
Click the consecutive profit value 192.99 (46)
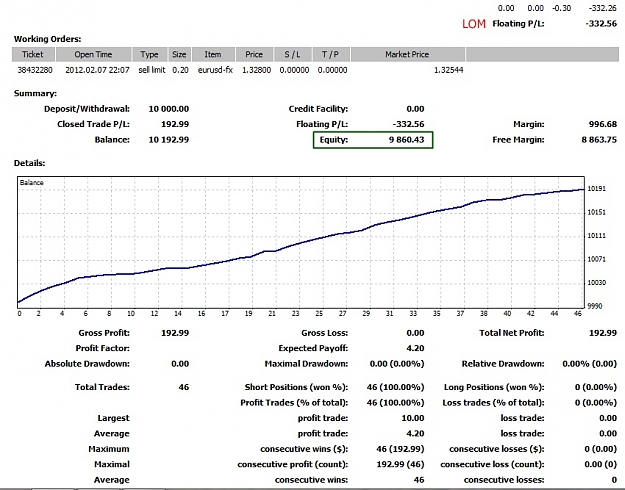[400, 464]
